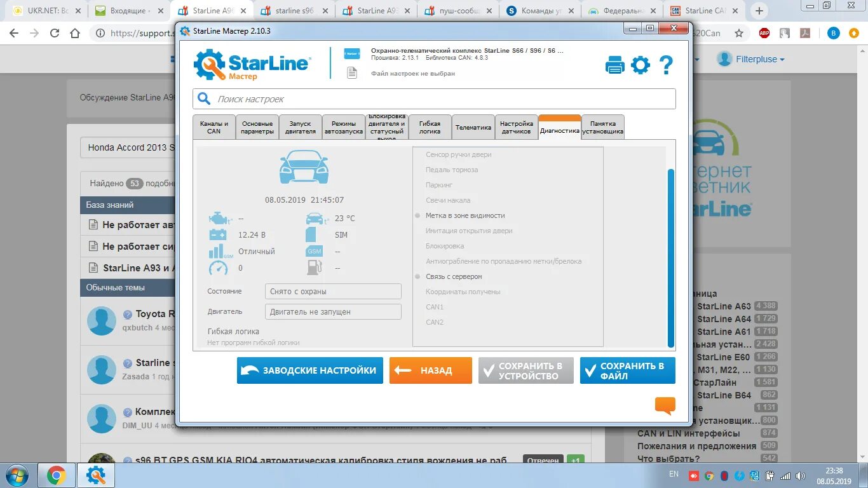Open a new Chrome tab with plus
The width and height of the screenshot is (868, 488).
(759, 11)
